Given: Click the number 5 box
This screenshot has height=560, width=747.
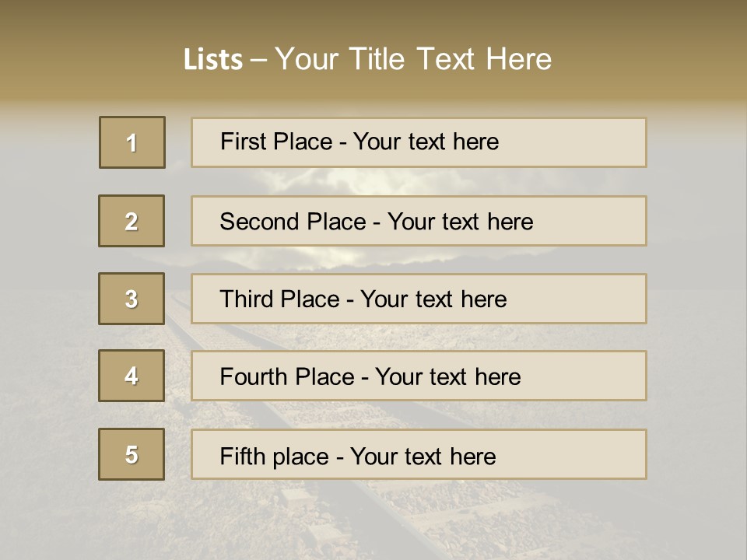Looking at the screenshot, I should 132,454.
